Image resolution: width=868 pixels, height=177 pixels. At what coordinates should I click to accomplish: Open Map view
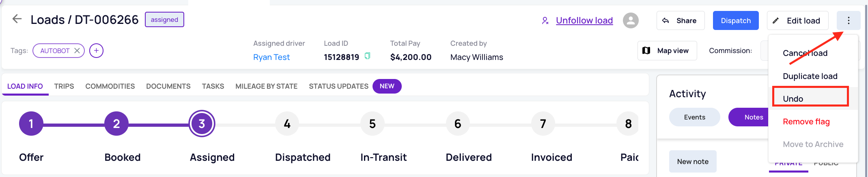(667, 51)
